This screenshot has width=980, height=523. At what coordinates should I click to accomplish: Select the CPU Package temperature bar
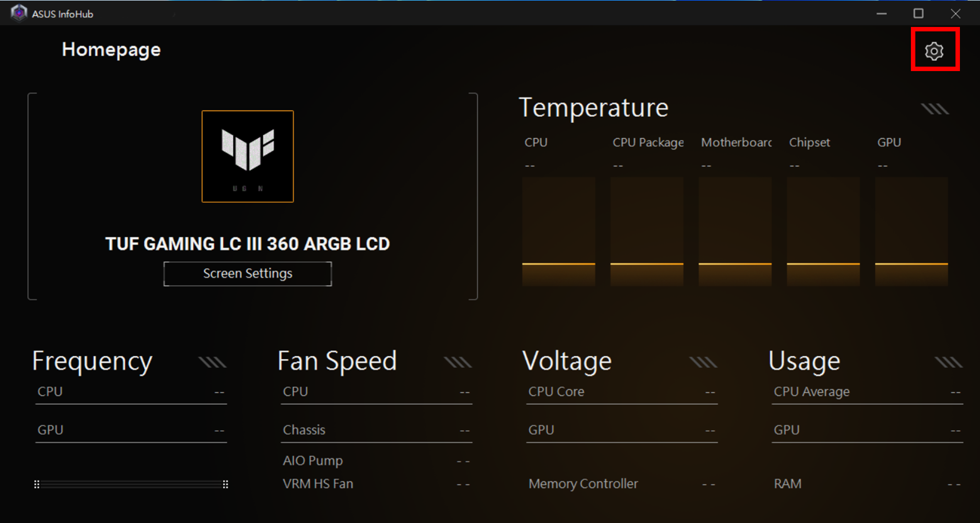[x=647, y=231]
